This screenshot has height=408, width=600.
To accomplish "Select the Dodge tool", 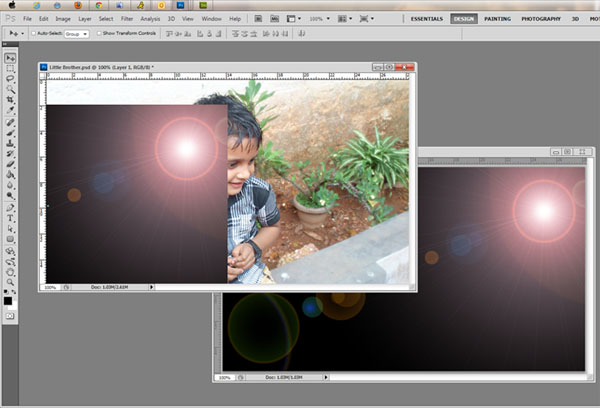I will click(x=10, y=196).
